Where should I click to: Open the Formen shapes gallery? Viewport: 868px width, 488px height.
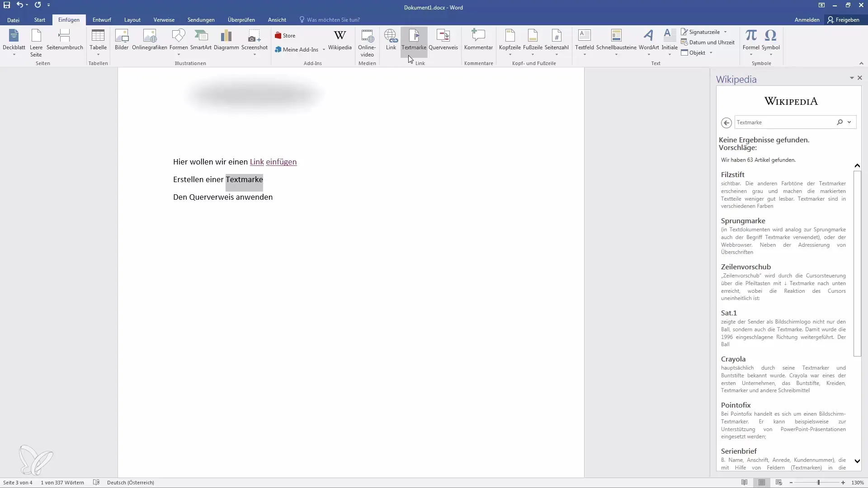point(179,42)
